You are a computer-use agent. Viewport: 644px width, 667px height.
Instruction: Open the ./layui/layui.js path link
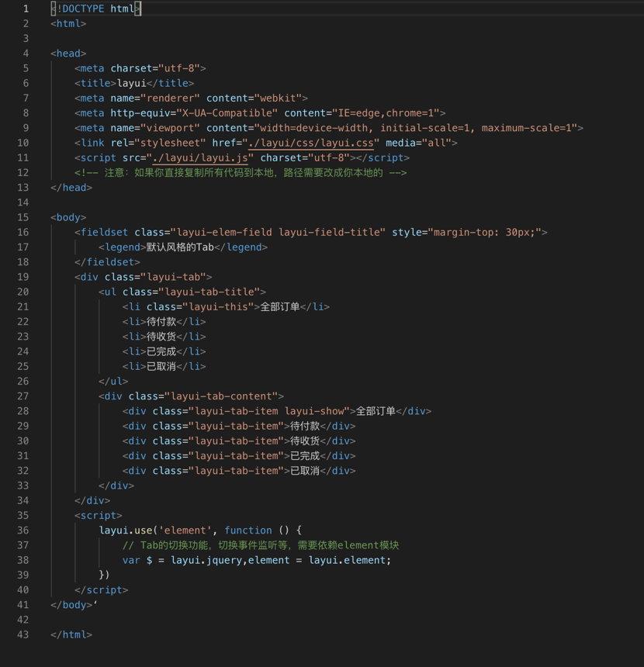[x=200, y=157]
